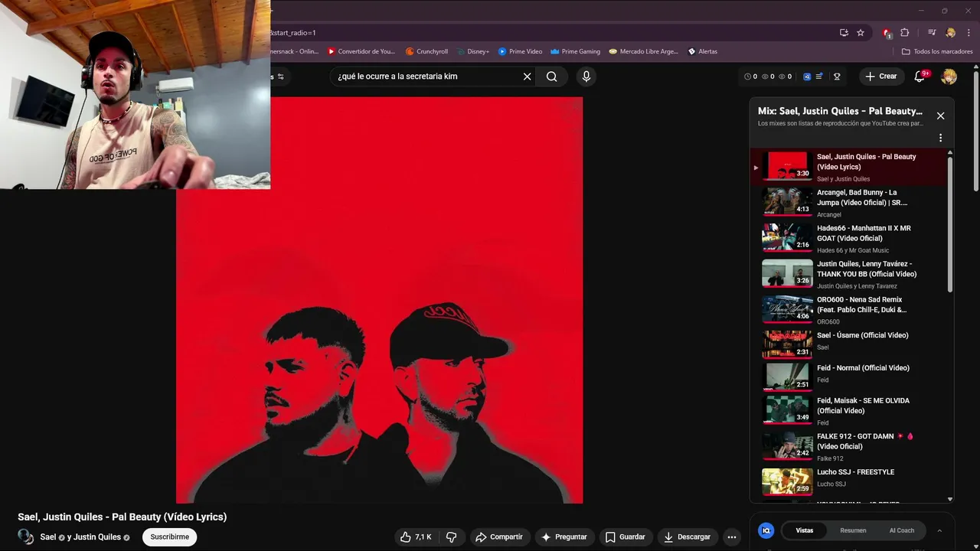Click the search filter sliders icon
The image size is (980, 551).
point(280,77)
